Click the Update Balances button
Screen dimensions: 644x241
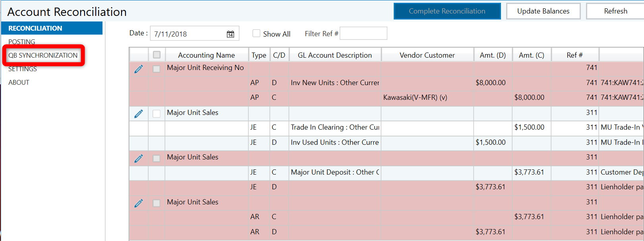pos(543,11)
